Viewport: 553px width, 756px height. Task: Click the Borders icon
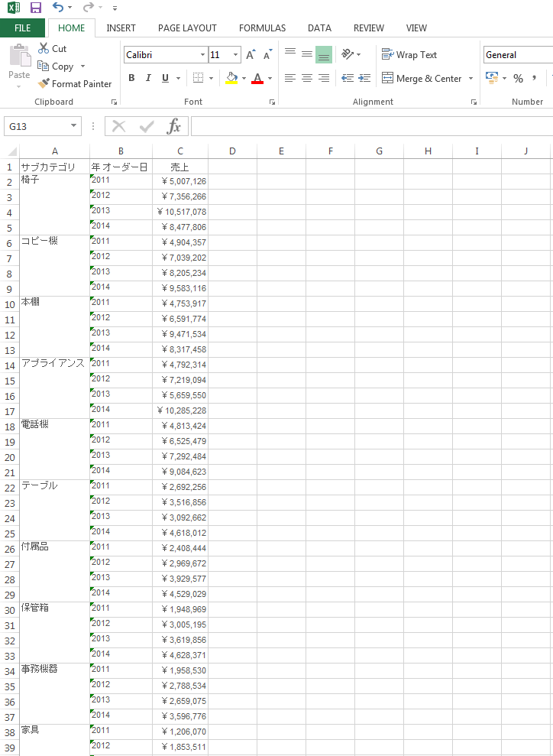pos(198,78)
